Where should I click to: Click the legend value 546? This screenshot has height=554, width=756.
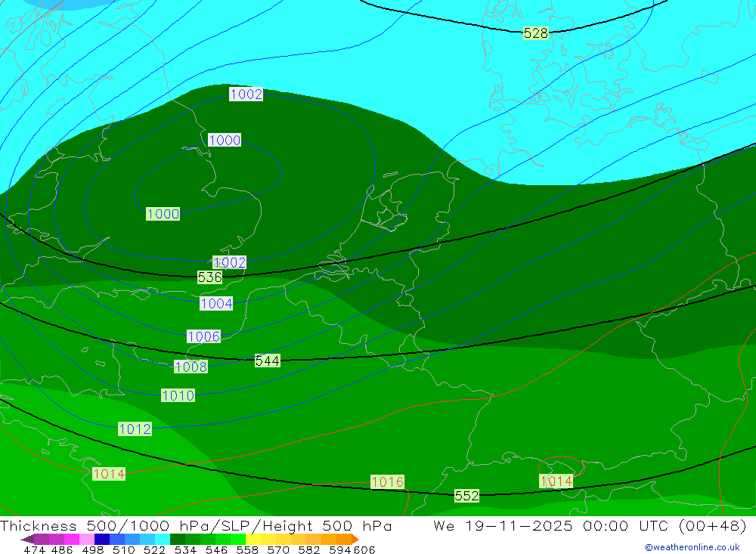(x=216, y=549)
